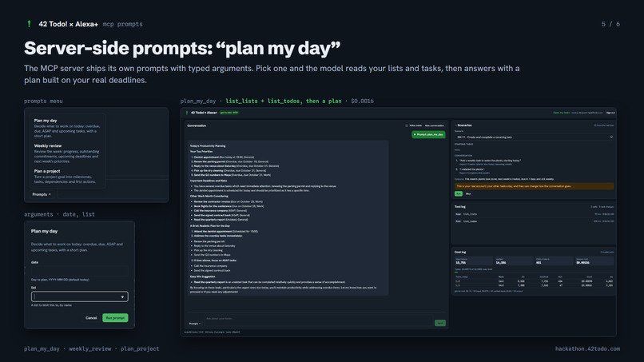Select the Plan my day prompt in the menu
Viewport: 644px width, 362px height.
point(67,128)
